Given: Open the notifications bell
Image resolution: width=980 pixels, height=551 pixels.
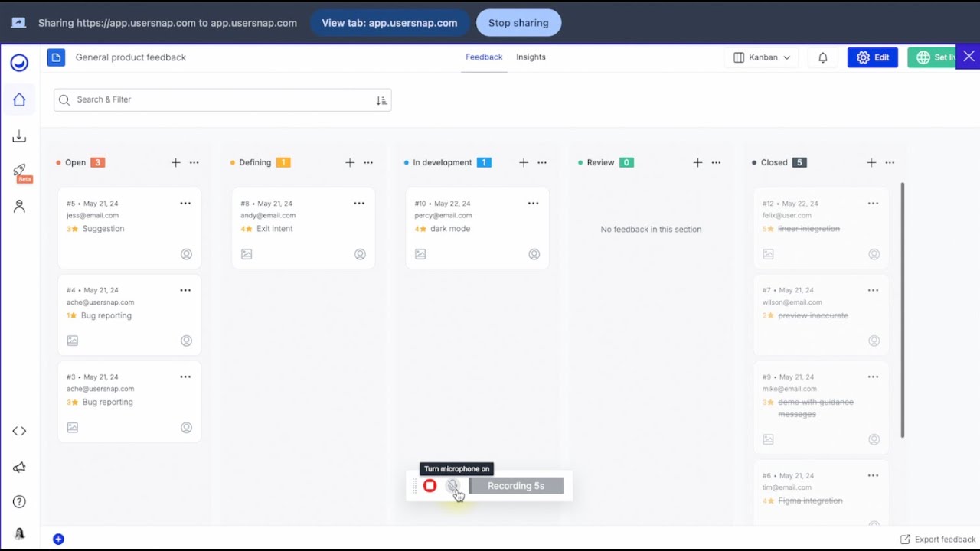Looking at the screenshot, I should pos(823,57).
